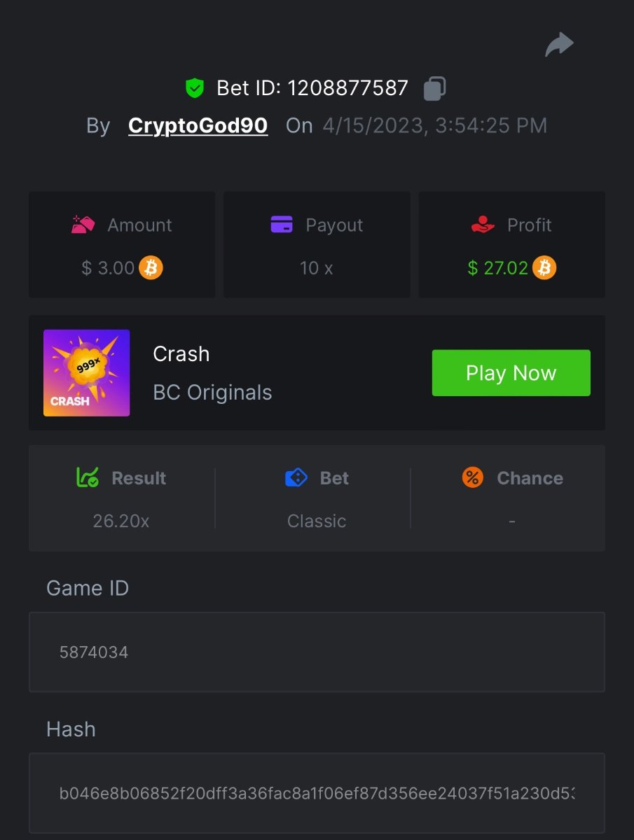Click the BC Originals label

[212, 393]
